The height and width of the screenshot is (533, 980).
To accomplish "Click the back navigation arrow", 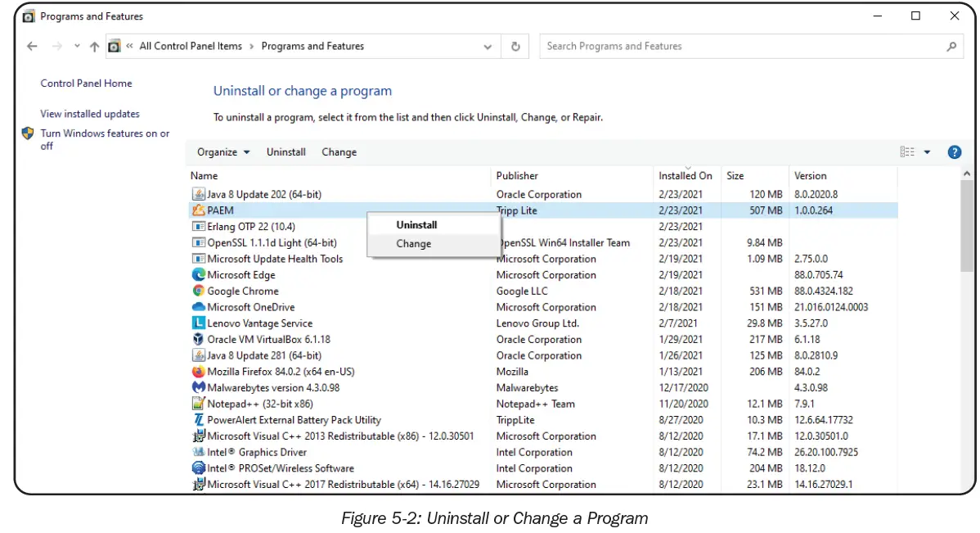I will tap(32, 46).
